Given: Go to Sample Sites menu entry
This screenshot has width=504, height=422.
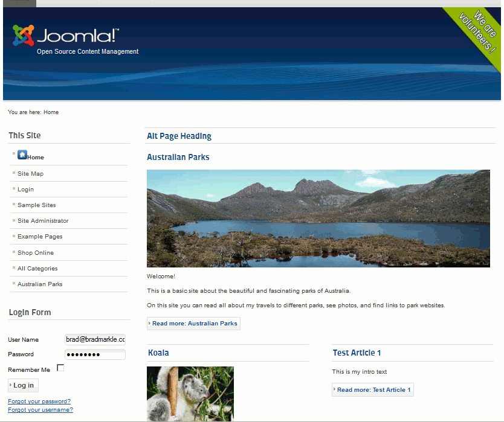Looking at the screenshot, I should coord(37,205).
